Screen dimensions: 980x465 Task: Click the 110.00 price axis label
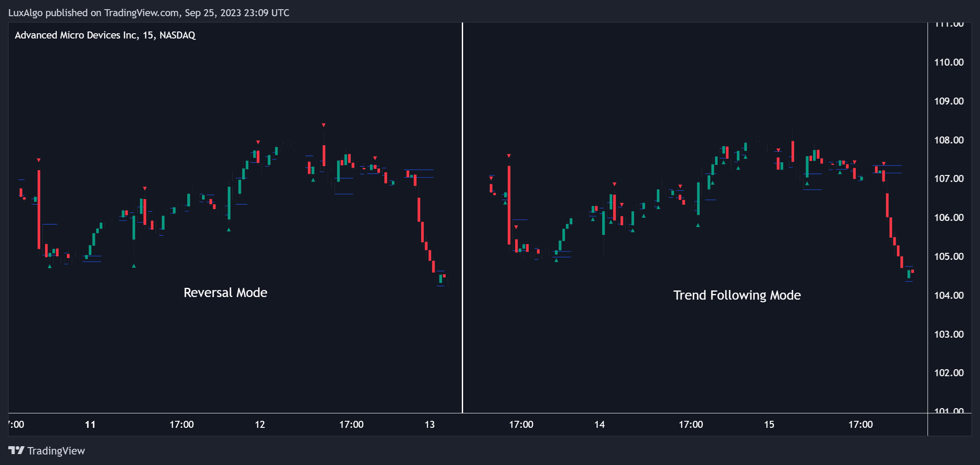[949, 62]
